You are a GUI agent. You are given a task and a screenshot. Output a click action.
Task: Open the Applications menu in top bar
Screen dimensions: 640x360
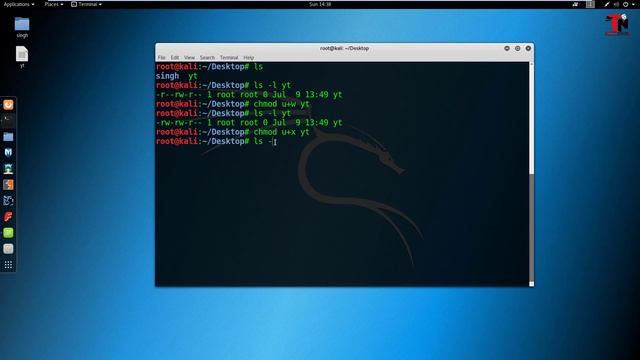coord(19,4)
